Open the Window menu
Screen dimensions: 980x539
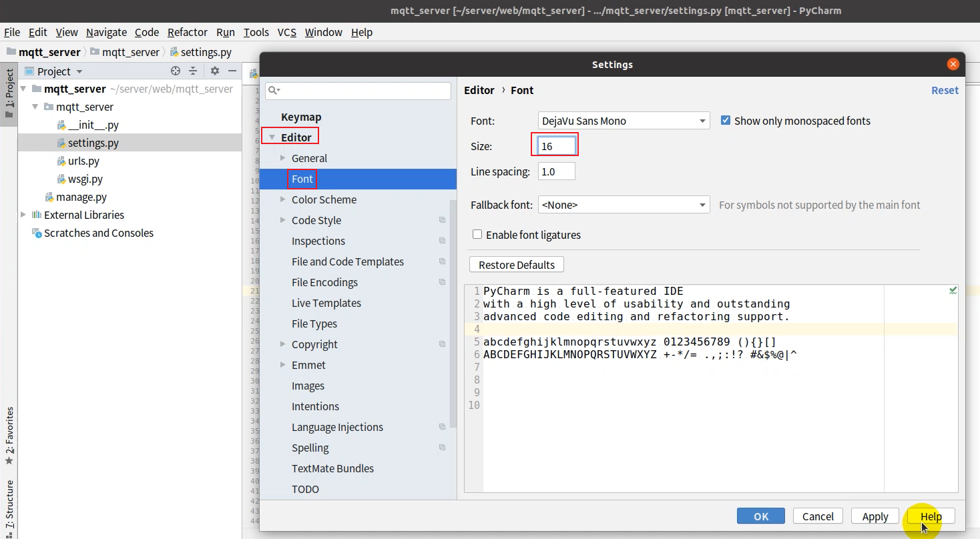tap(324, 32)
